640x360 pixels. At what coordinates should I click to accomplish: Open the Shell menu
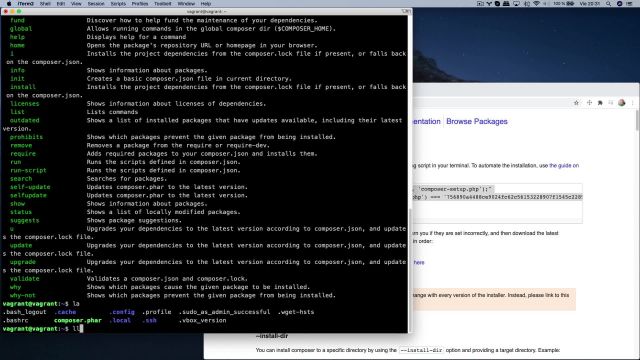(45, 4)
